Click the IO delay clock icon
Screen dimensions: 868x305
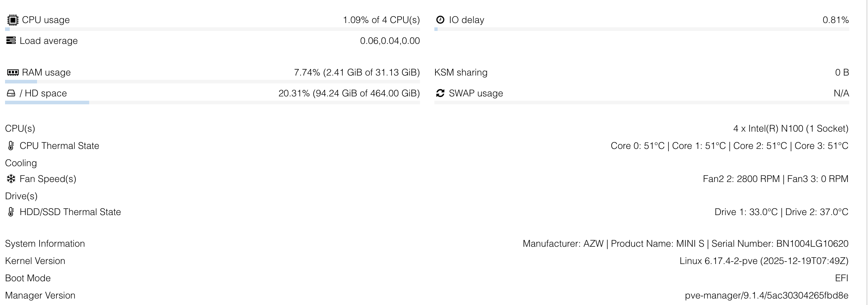coord(440,20)
